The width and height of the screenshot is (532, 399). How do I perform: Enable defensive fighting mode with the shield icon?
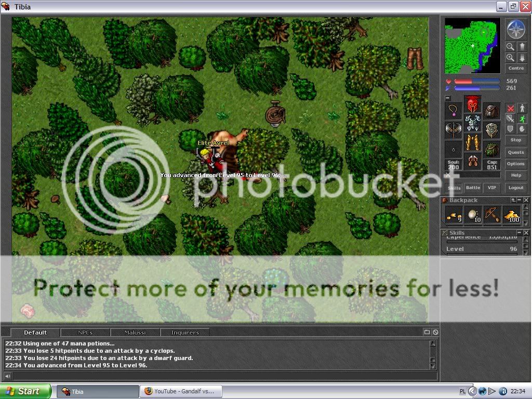click(x=510, y=129)
